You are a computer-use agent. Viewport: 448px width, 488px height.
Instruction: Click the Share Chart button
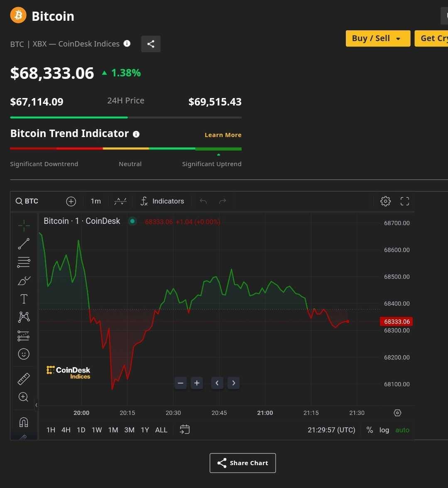[242, 463]
